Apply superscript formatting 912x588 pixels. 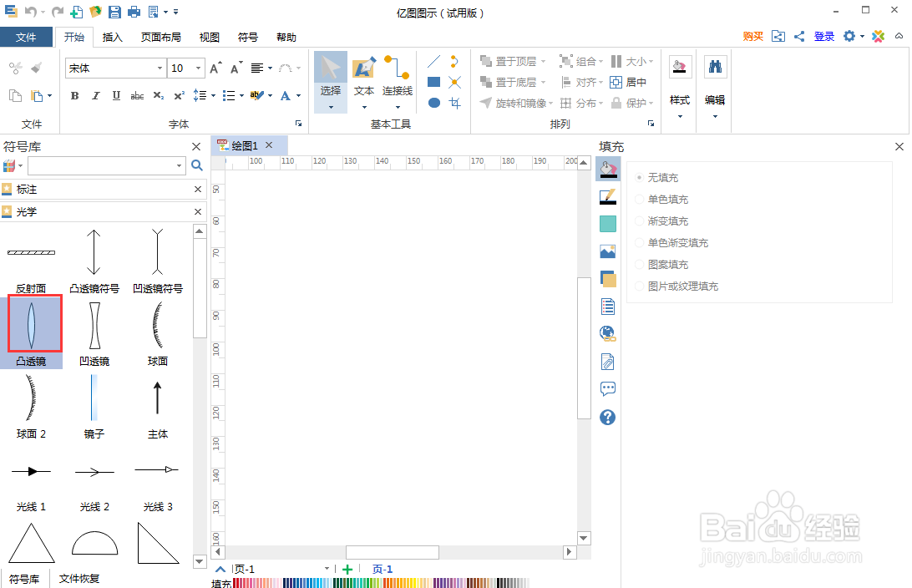(179, 95)
